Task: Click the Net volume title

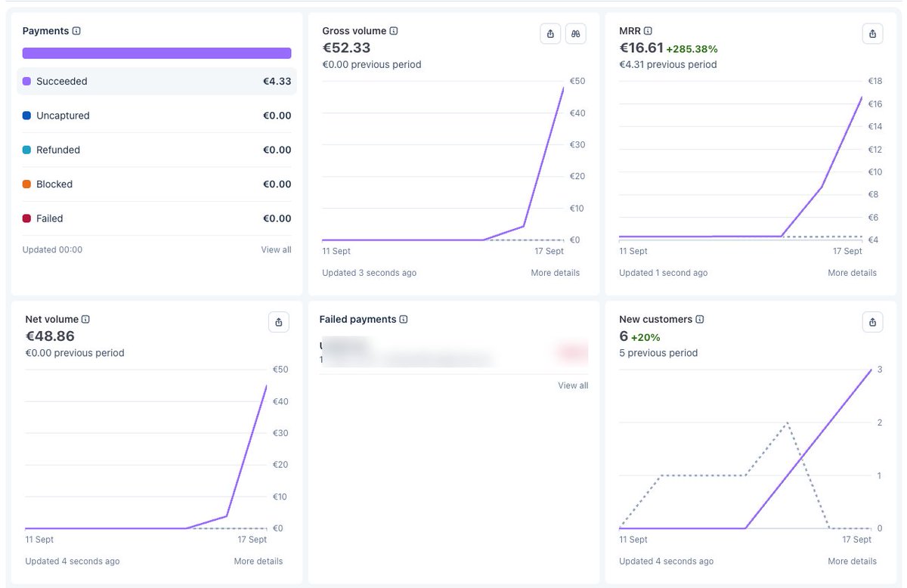Action: pos(52,320)
